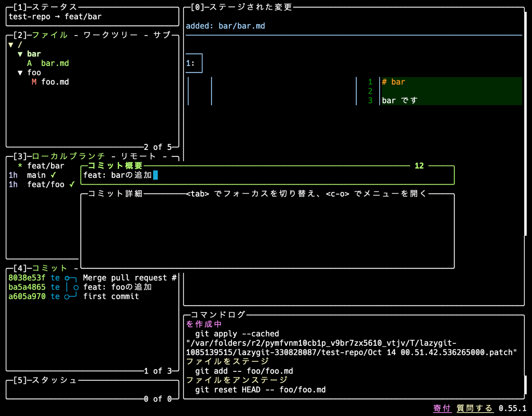Collapse the bar folder tree arrow
This screenshot has height=416, width=532.
click(20, 54)
